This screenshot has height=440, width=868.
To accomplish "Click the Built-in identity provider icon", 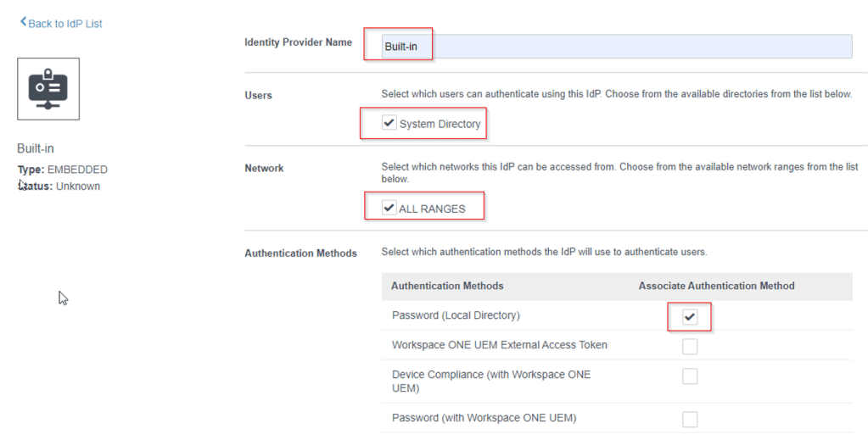I will tap(48, 88).
